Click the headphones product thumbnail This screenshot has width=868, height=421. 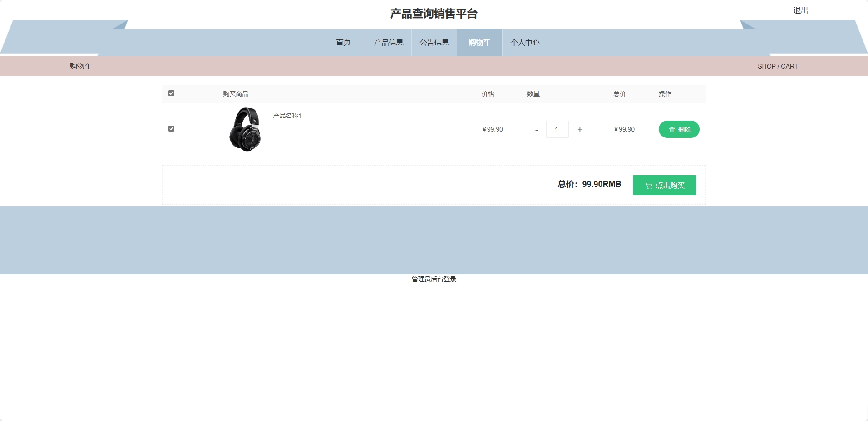pos(246,129)
